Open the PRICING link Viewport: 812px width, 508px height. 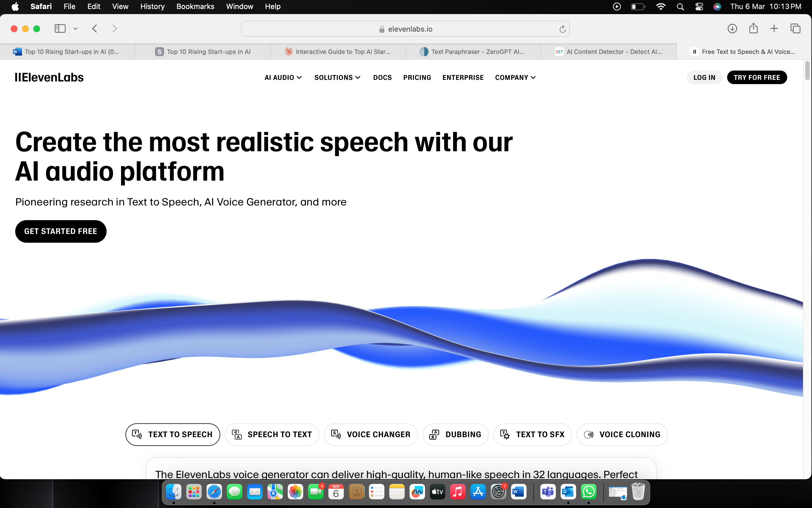pyautogui.click(x=417, y=78)
